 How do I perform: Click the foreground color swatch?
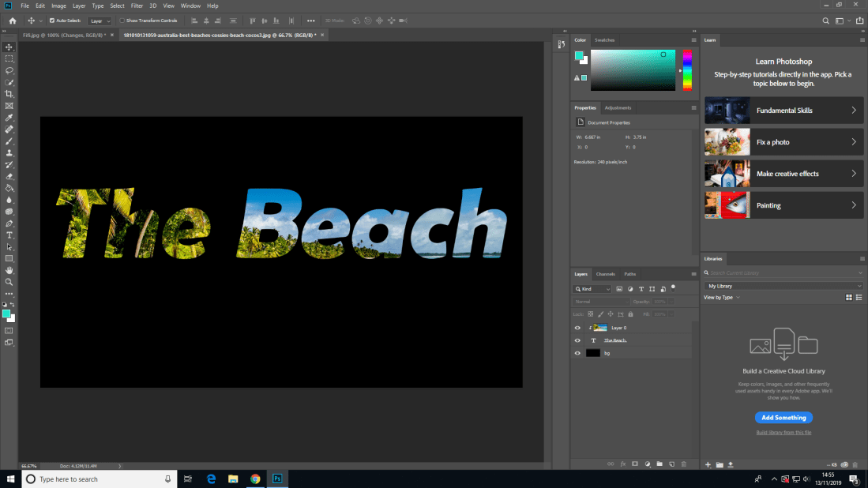[6, 313]
